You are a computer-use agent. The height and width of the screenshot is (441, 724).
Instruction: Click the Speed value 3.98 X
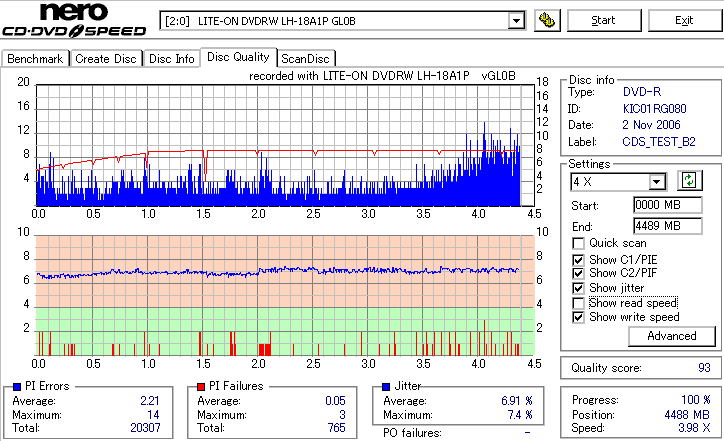click(694, 428)
